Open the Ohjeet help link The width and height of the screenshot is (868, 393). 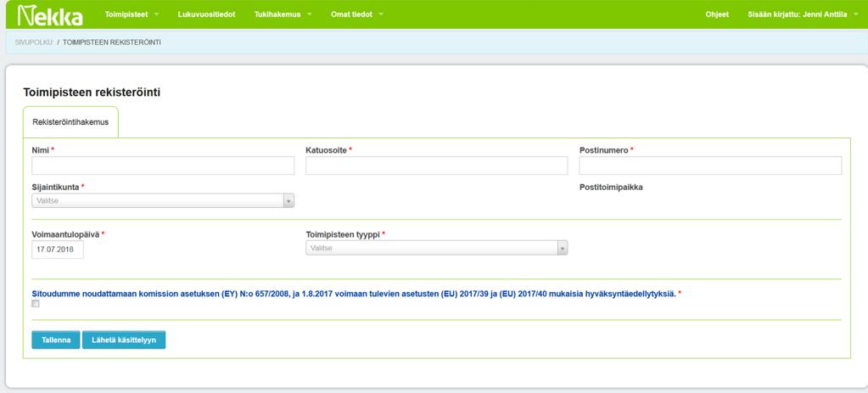pyautogui.click(x=717, y=14)
